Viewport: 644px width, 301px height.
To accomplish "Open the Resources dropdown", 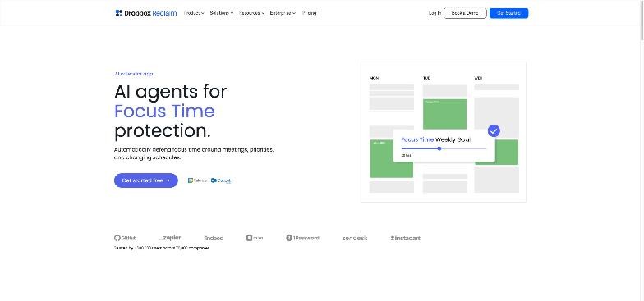I will (x=251, y=13).
